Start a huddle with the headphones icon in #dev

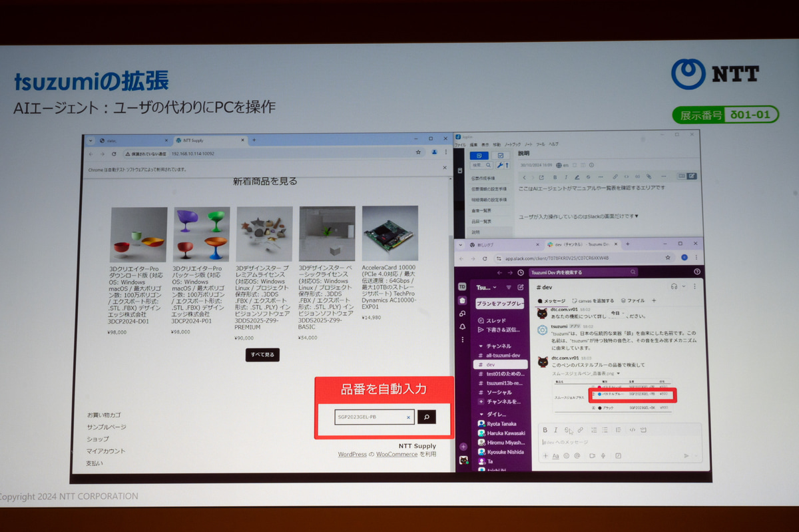click(674, 286)
